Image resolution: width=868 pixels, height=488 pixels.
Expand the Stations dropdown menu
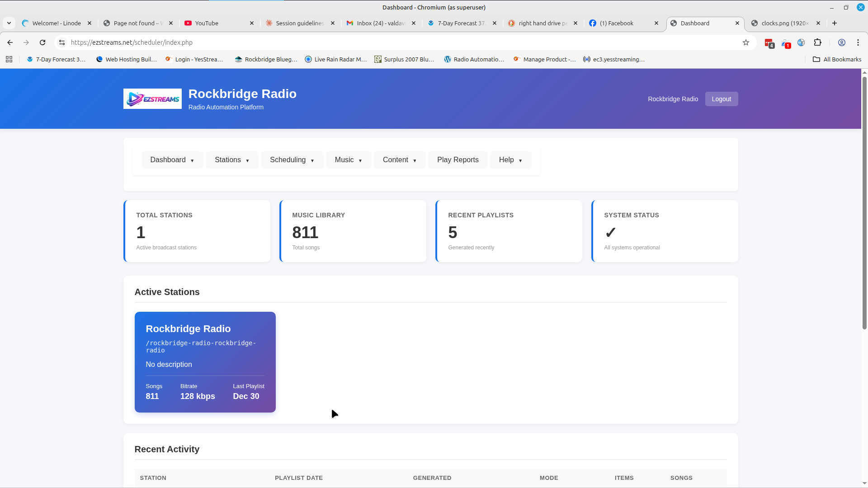coord(231,160)
